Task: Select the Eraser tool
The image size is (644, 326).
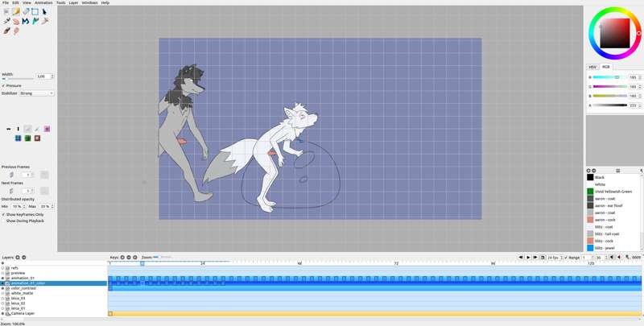Action: click(x=16, y=22)
